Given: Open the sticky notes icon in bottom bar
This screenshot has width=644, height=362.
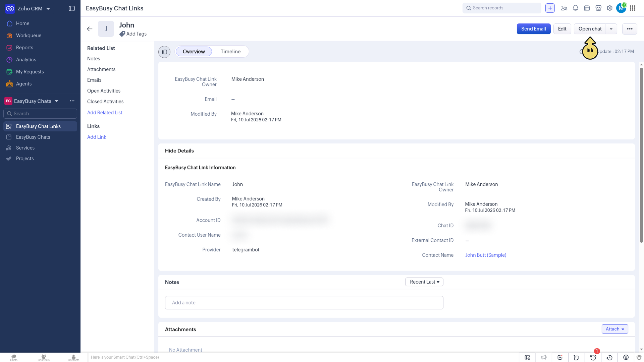Looking at the screenshot, I should (x=576, y=358).
